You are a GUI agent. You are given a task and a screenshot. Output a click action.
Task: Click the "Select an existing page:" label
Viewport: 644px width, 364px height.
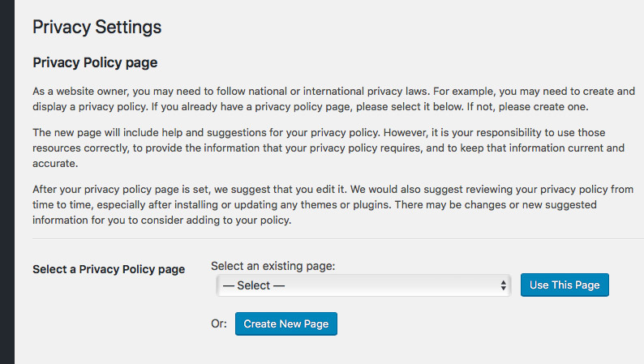click(273, 266)
